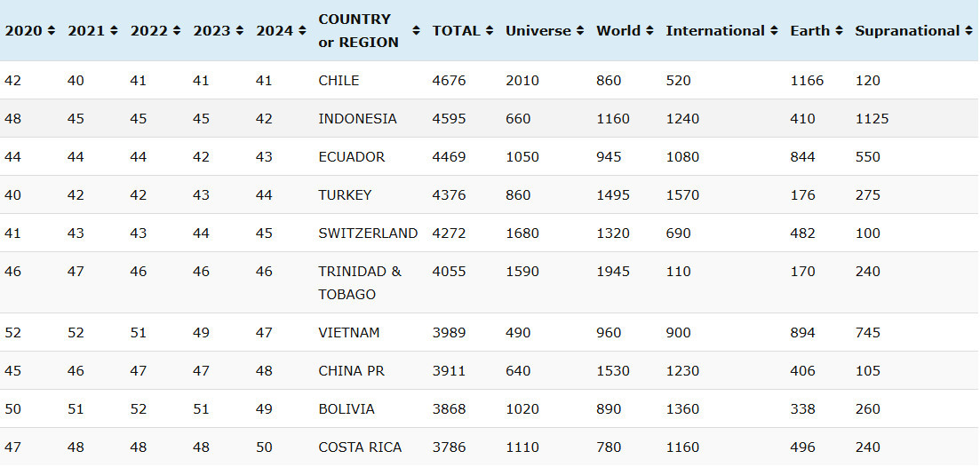Click the INDONESIA country cell
The height and width of the screenshot is (467, 980).
pyautogui.click(x=357, y=119)
